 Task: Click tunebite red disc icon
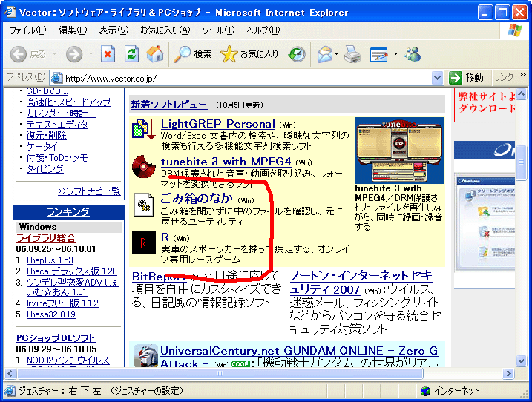[143, 167]
